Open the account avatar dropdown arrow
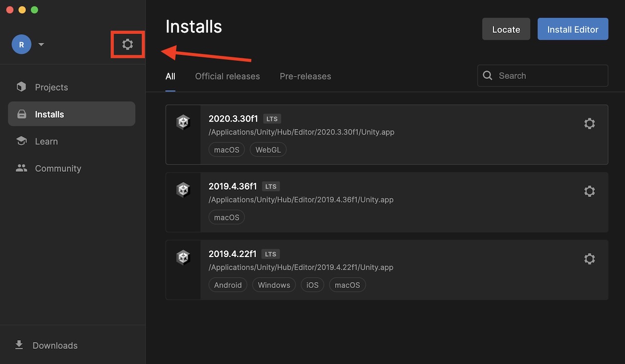 tap(41, 44)
